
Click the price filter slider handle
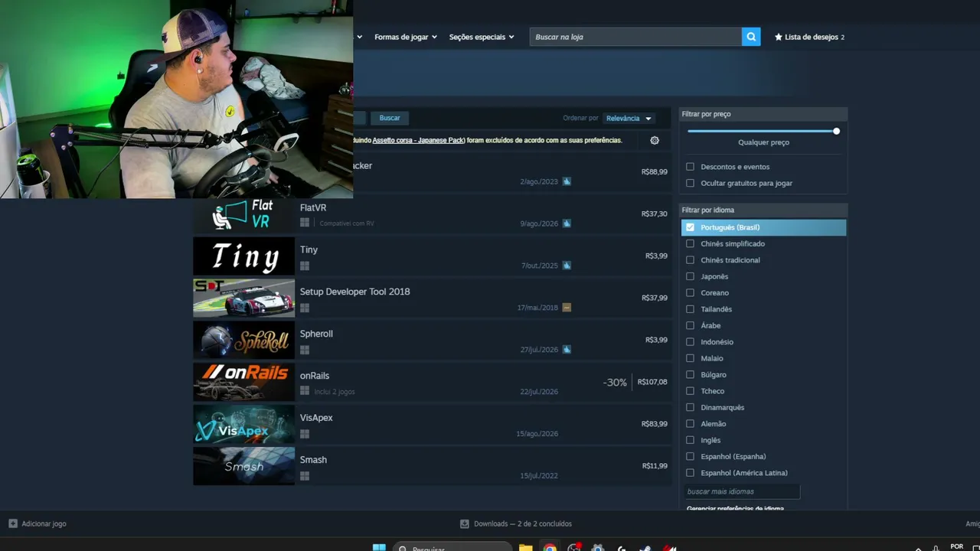(x=836, y=132)
